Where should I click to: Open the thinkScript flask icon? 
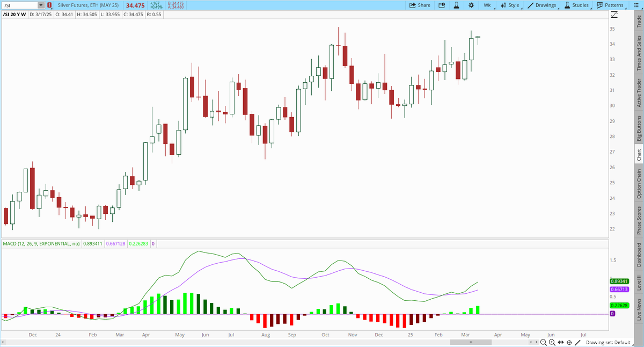456,5
